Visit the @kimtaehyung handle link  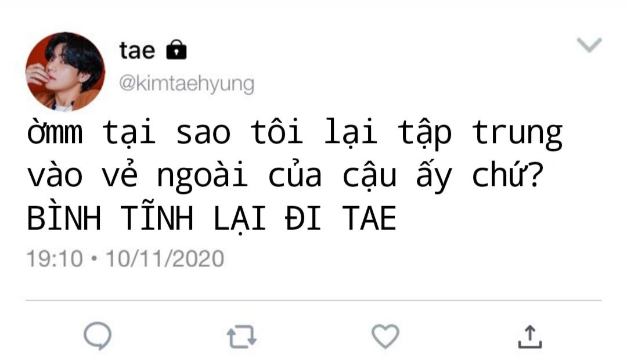[x=187, y=84]
